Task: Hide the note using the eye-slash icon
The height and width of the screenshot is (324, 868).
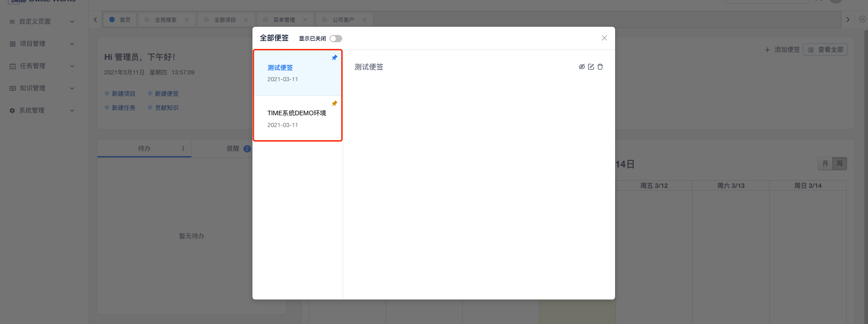Action: click(x=582, y=67)
